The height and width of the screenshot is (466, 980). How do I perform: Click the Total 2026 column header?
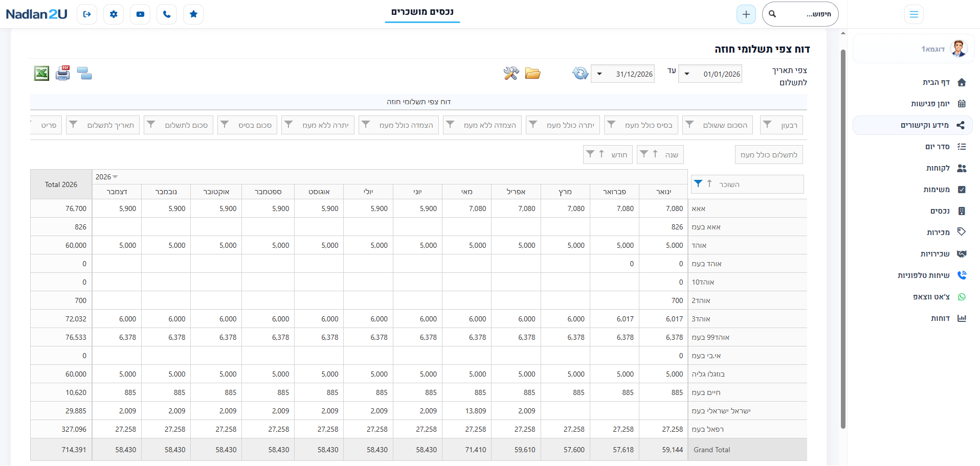tap(61, 184)
